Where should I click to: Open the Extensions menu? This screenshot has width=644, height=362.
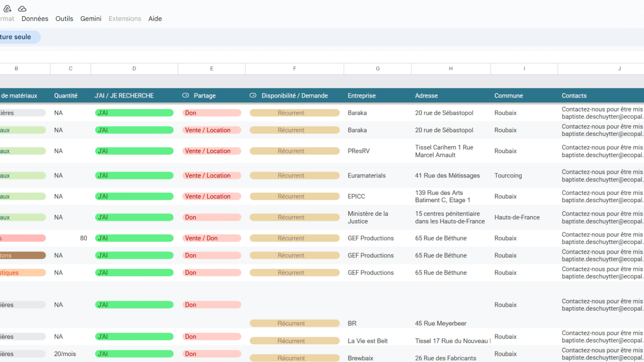point(125,19)
